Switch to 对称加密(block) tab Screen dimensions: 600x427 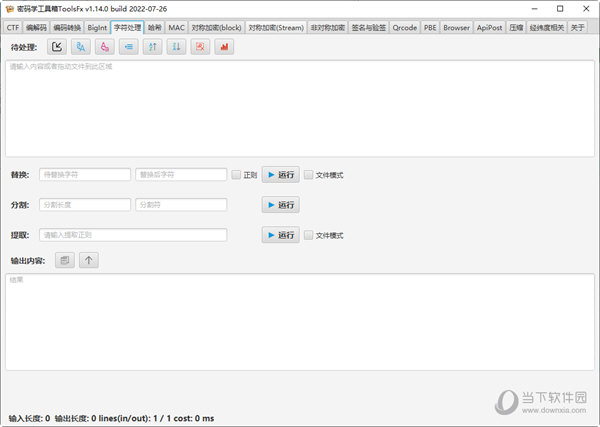coord(217,28)
